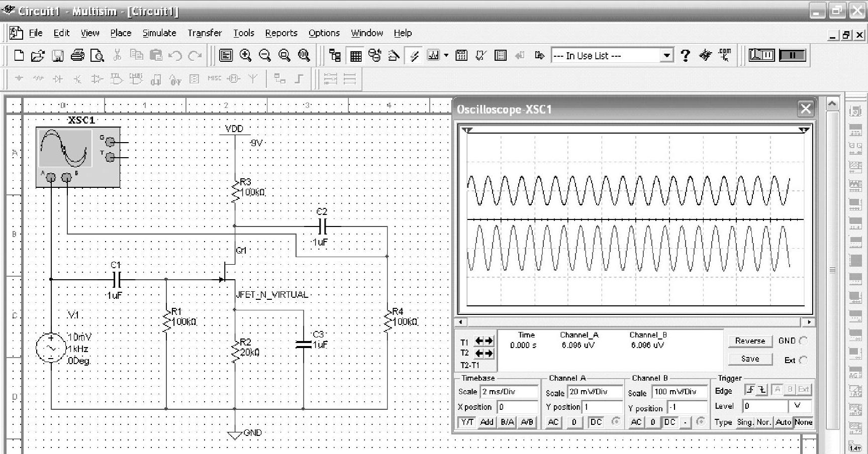Choose rising edge trigger

pyautogui.click(x=750, y=390)
